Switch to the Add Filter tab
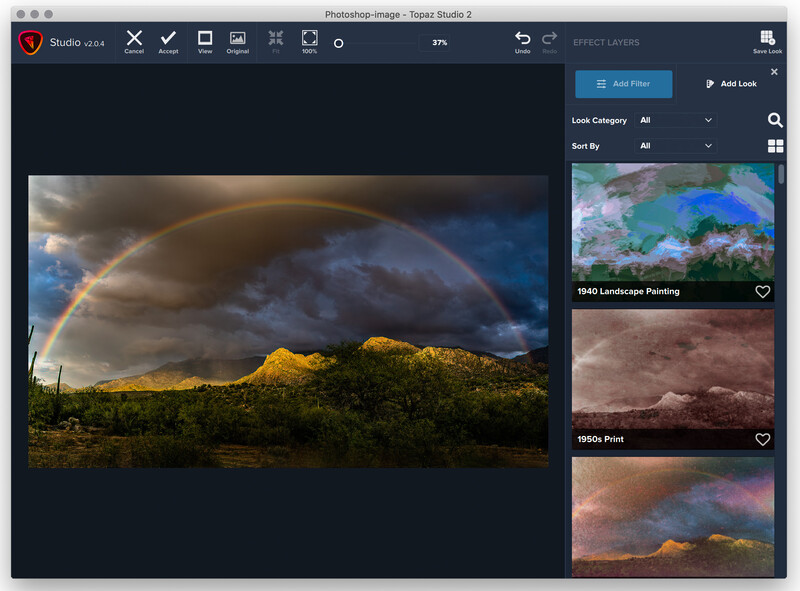The width and height of the screenshot is (800, 591). tap(623, 84)
